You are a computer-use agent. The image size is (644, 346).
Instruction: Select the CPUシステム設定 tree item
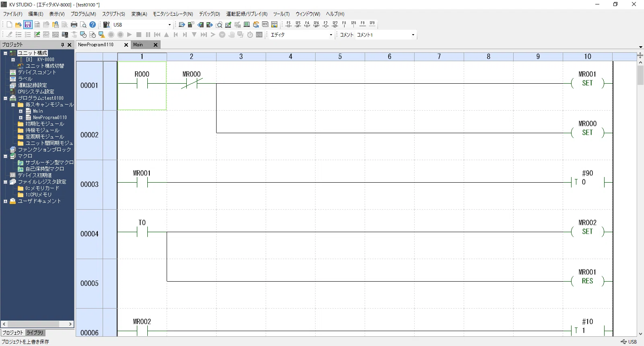point(36,92)
